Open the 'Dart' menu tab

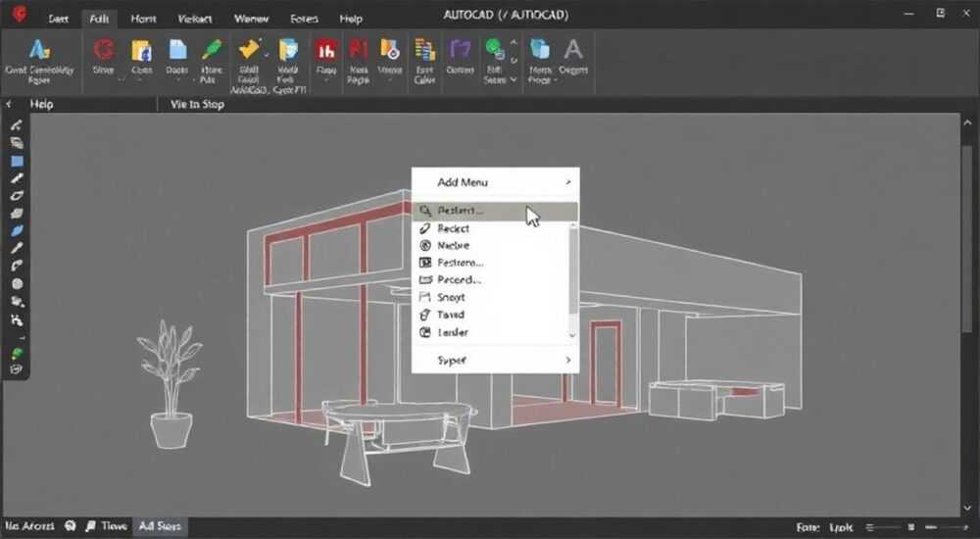coord(58,19)
